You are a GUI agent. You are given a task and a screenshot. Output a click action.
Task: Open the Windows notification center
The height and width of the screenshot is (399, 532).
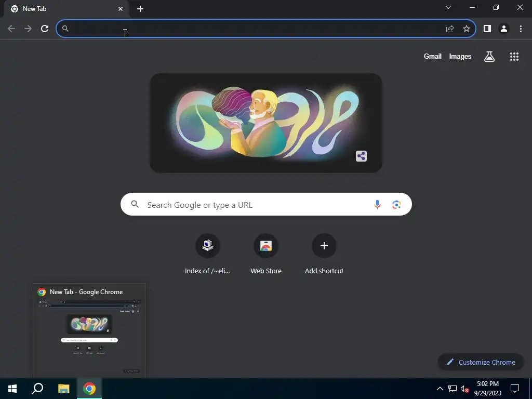tap(515, 389)
